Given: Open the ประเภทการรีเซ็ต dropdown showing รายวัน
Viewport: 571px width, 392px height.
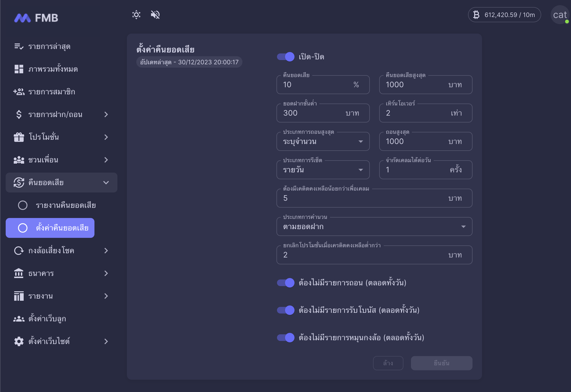Looking at the screenshot, I should coord(323,170).
